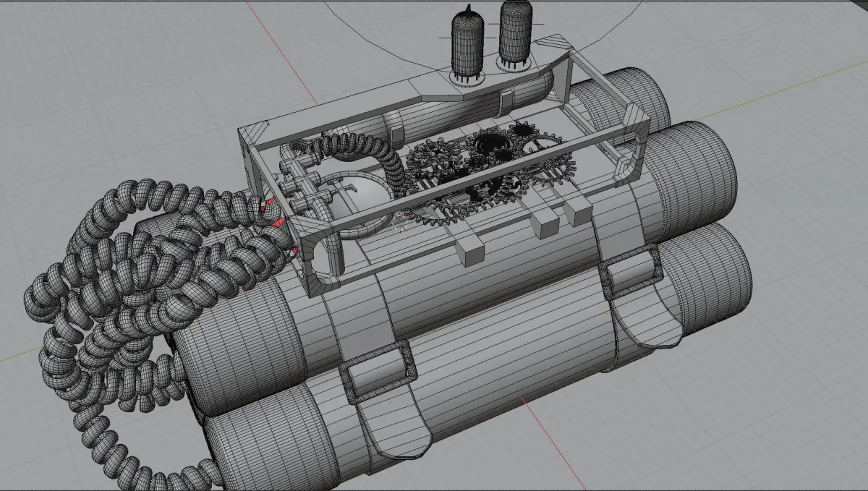Select the rear strap buckle on cylinders
Screen dimensions: 868x491
point(631,270)
